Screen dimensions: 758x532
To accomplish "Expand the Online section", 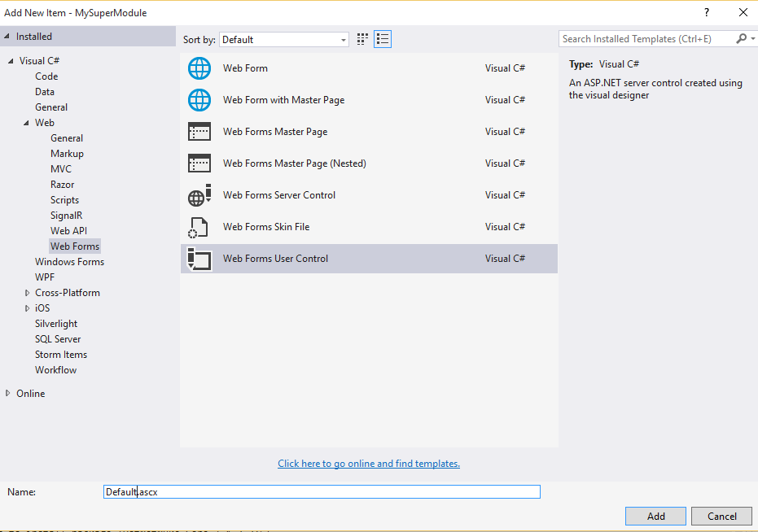I will [8, 394].
